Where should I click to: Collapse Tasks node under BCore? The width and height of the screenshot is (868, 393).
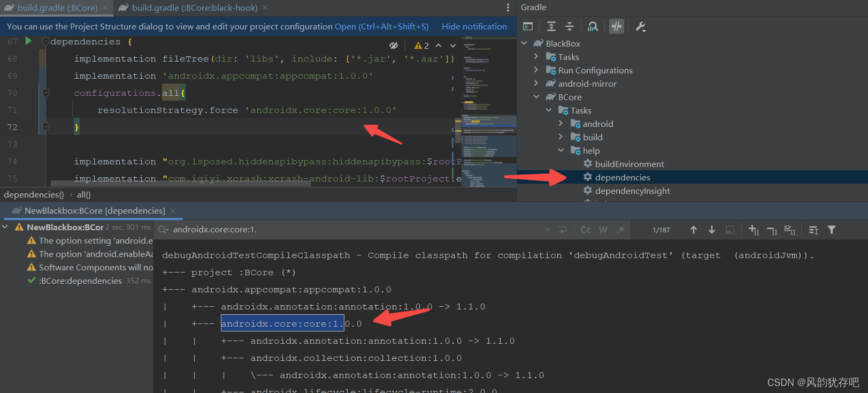pyautogui.click(x=549, y=110)
